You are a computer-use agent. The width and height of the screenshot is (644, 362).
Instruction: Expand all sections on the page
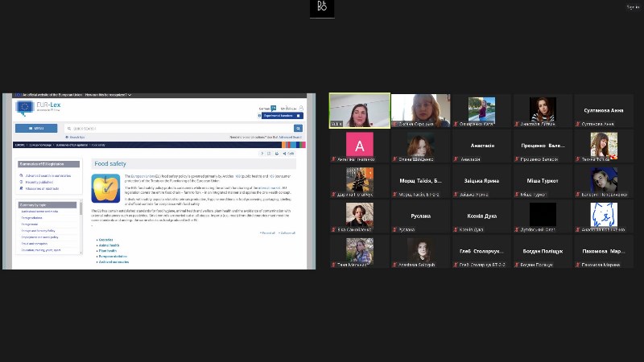269,232
